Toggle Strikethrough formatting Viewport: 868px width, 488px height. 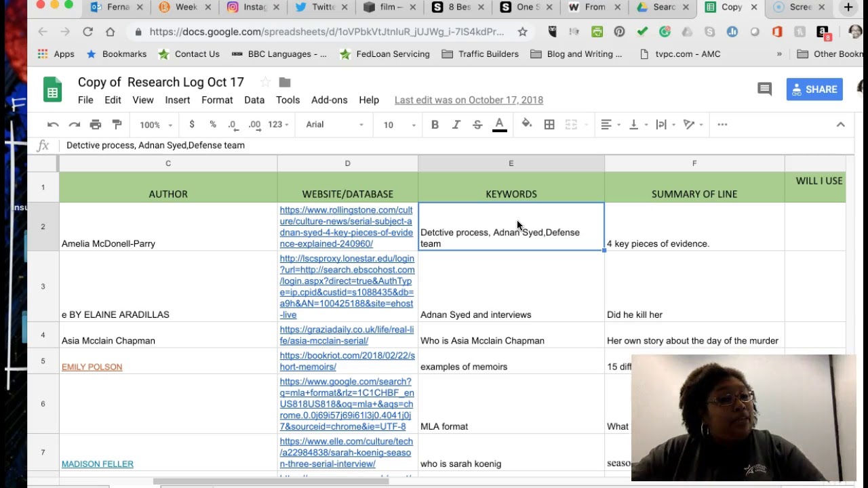point(477,125)
